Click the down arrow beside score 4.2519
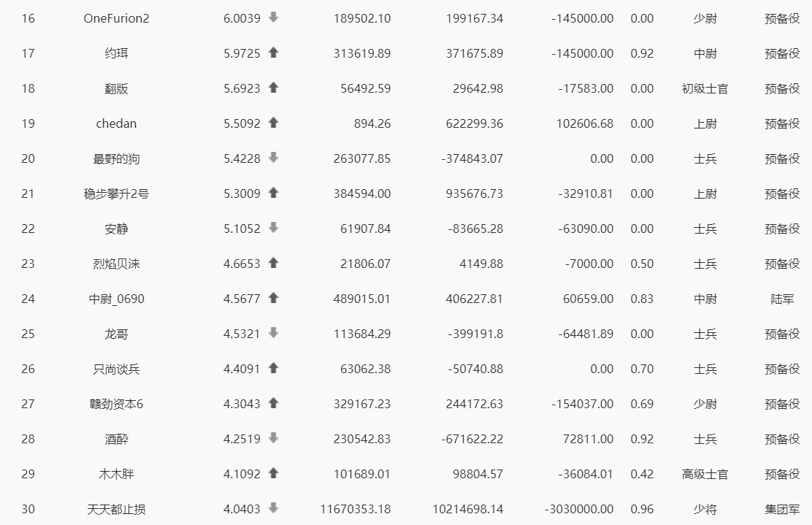The image size is (812, 525). tap(273, 438)
